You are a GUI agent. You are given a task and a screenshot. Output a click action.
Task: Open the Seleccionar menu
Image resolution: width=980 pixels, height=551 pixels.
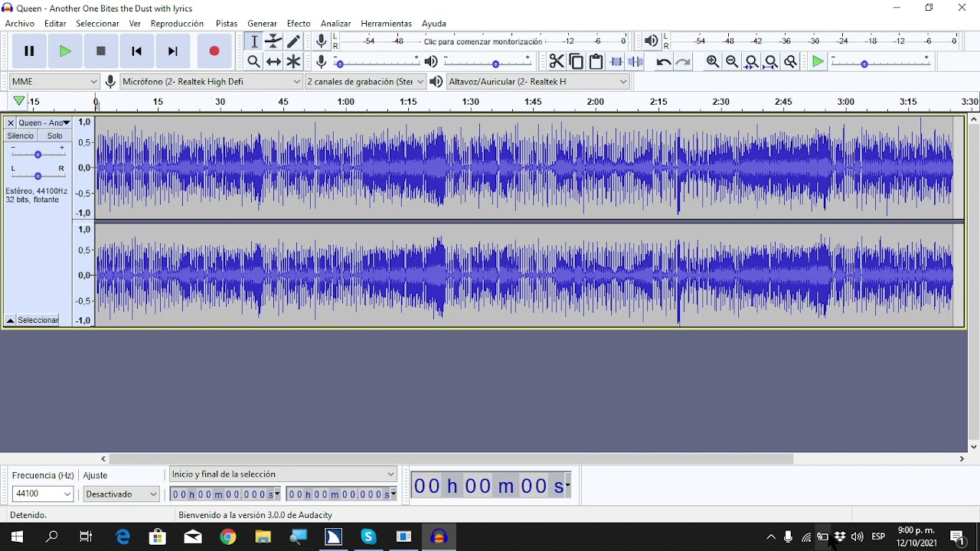pyautogui.click(x=97, y=24)
